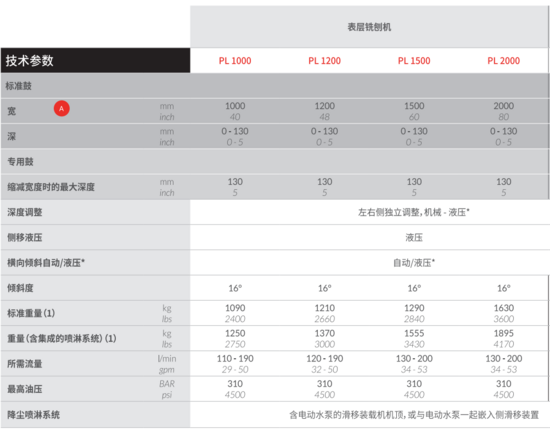Click the 最高油压 row label
This screenshot has height=429, width=550.
coord(25,389)
